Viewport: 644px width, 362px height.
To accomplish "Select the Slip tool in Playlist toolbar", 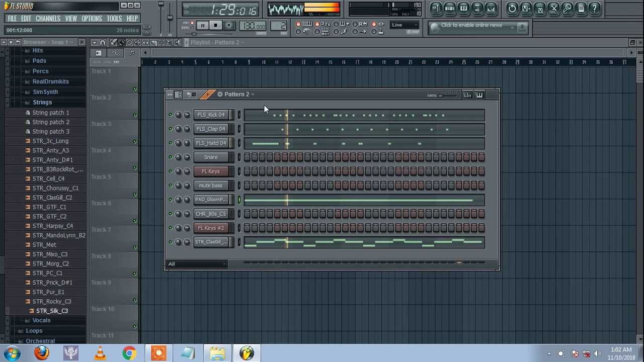I will (x=146, y=43).
